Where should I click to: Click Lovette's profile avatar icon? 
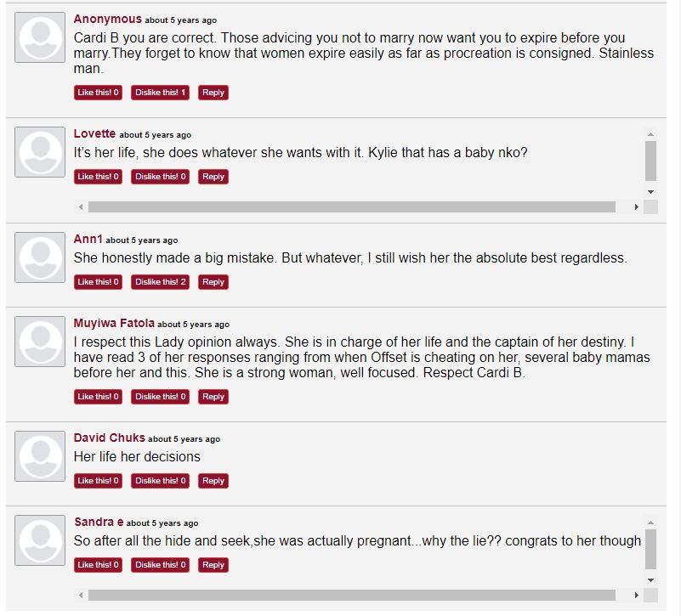(40, 152)
